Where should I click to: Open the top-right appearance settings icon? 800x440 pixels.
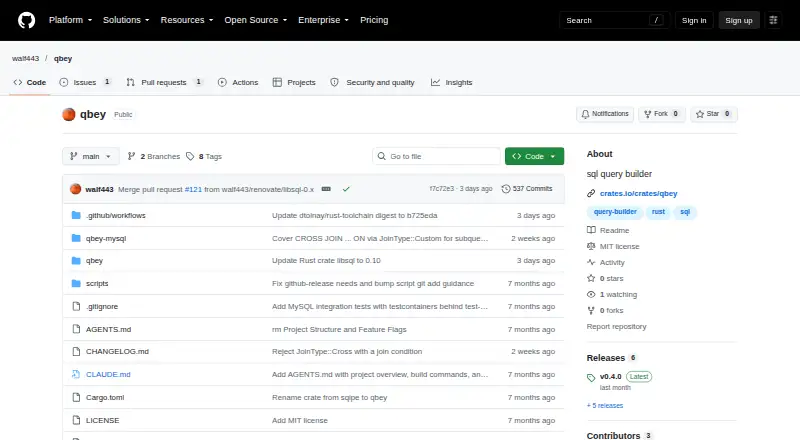coord(773,20)
